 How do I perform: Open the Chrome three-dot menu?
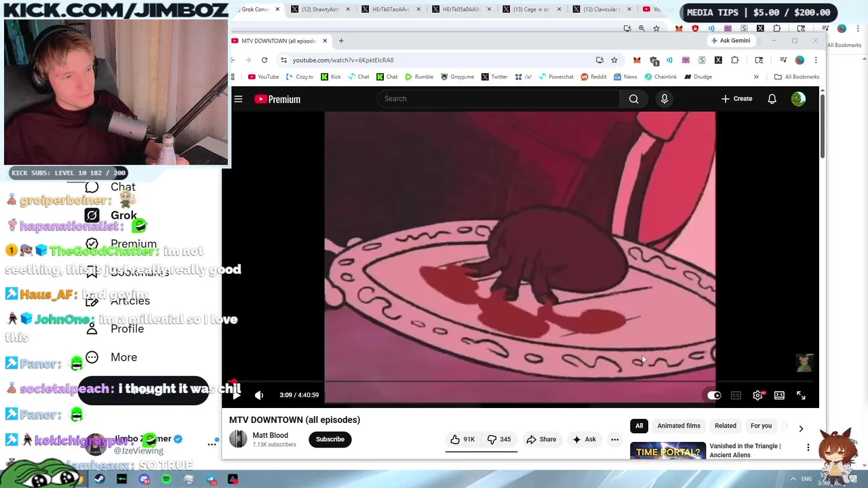(x=816, y=60)
